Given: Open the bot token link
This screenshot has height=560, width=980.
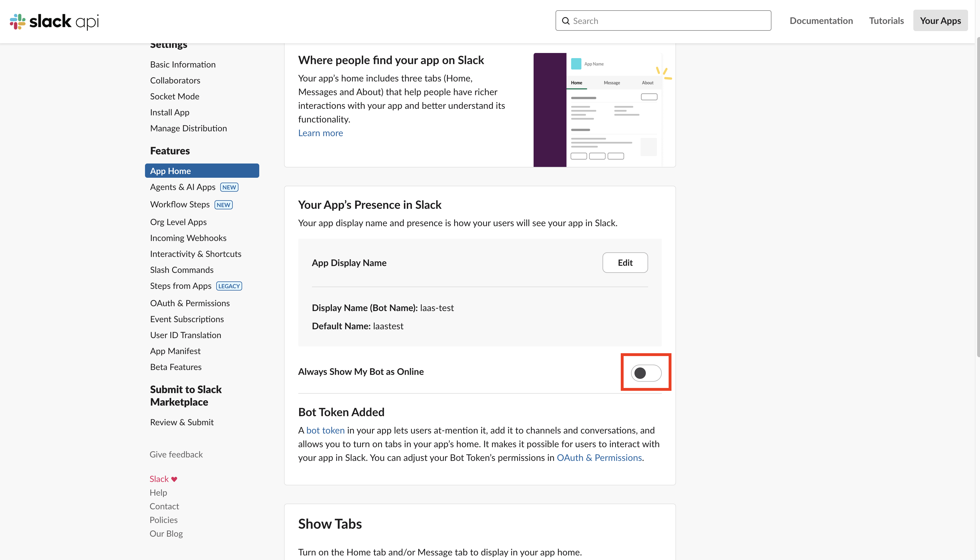Looking at the screenshot, I should (325, 430).
